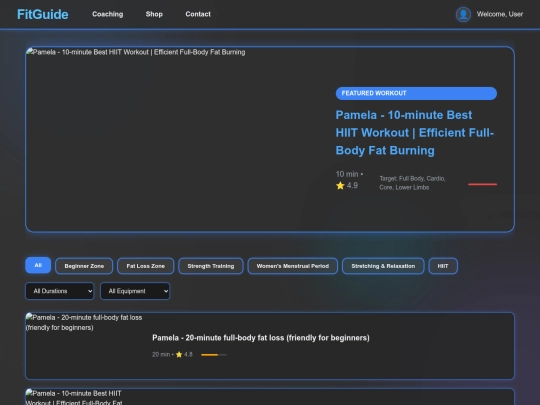Filter by Strength Training category
Image resolution: width=540 pixels, height=405 pixels.
tap(211, 266)
